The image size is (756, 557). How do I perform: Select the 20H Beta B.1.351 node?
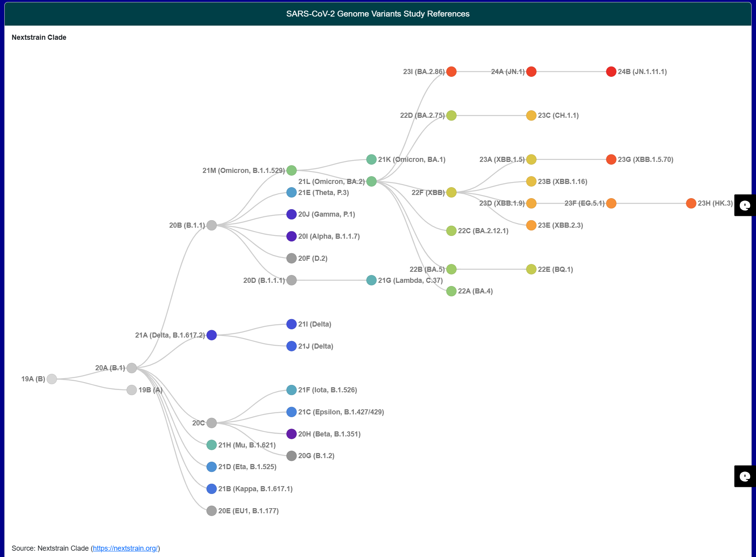click(291, 434)
